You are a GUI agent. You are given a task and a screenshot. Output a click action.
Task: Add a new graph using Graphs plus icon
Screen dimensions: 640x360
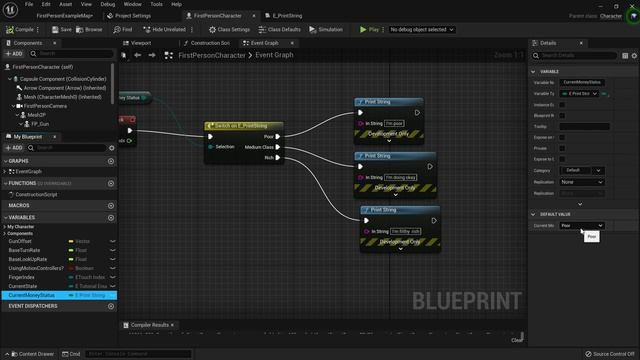pyautogui.click(x=111, y=161)
